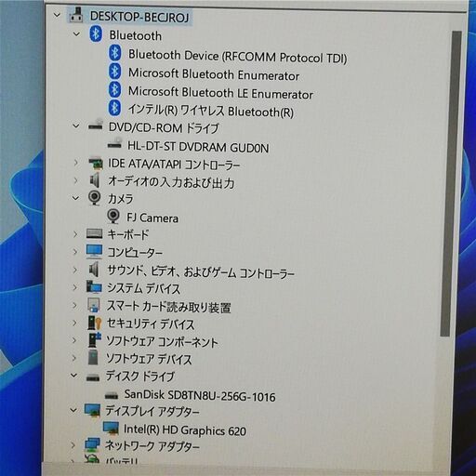
Task: Select the ディスプレイ アダプター label
Action: click(x=152, y=411)
